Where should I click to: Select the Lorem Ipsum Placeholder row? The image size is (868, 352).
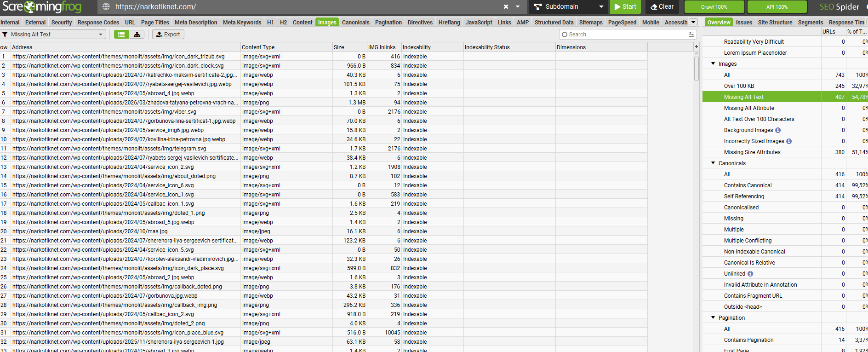pos(785,53)
